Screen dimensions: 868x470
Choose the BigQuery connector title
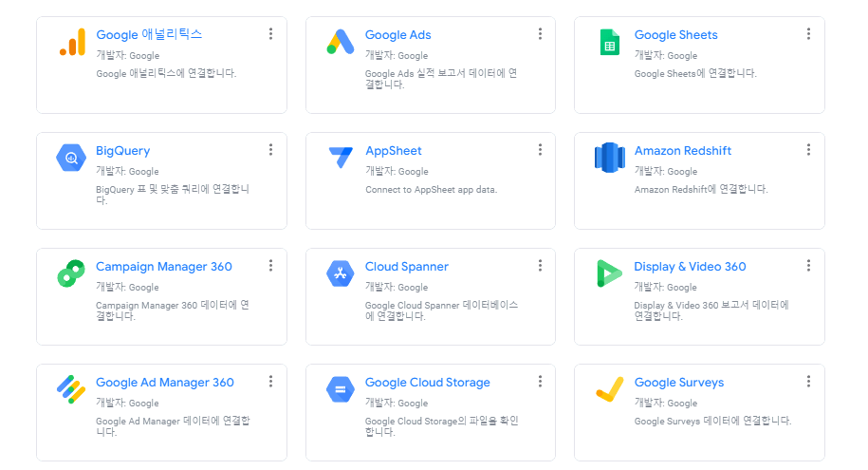click(x=123, y=151)
